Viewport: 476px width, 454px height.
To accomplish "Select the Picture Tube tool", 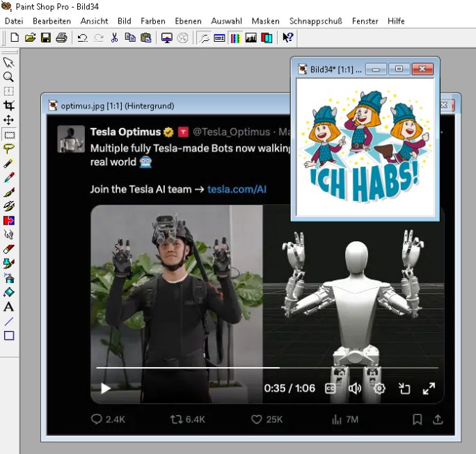I will (x=9, y=264).
